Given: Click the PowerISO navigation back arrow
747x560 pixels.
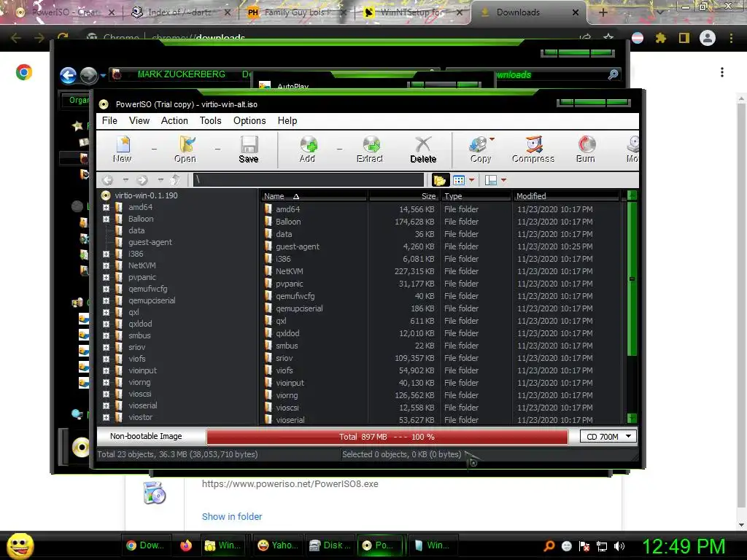Looking at the screenshot, I should 108,180.
